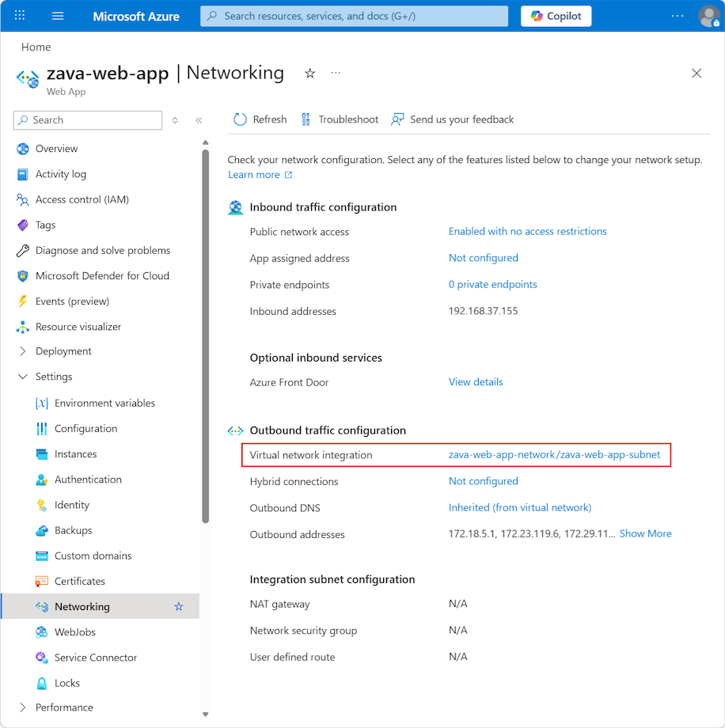The image size is (725, 728).
Task: Open Inherited (from virtual network) link
Action: point(520,507)
